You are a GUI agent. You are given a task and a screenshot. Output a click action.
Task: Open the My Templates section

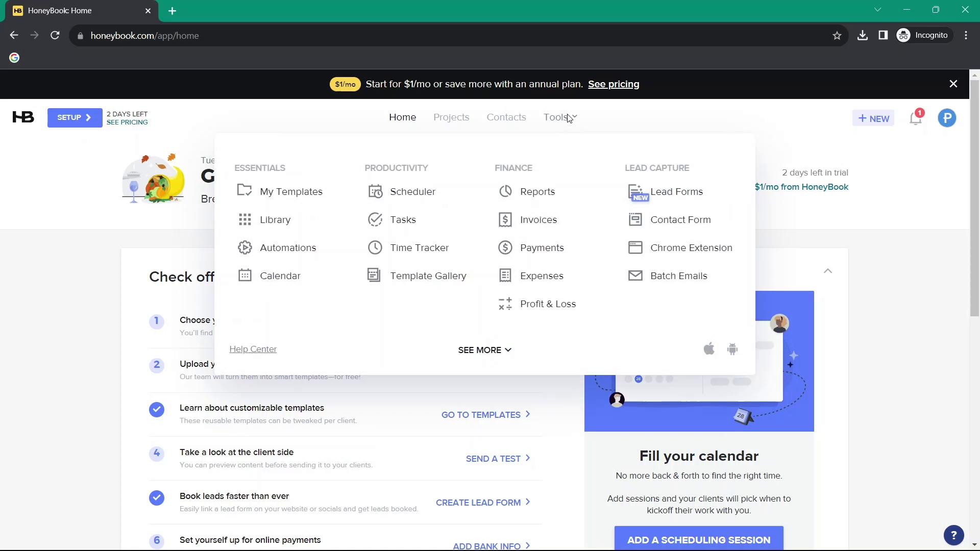[291, 191]
